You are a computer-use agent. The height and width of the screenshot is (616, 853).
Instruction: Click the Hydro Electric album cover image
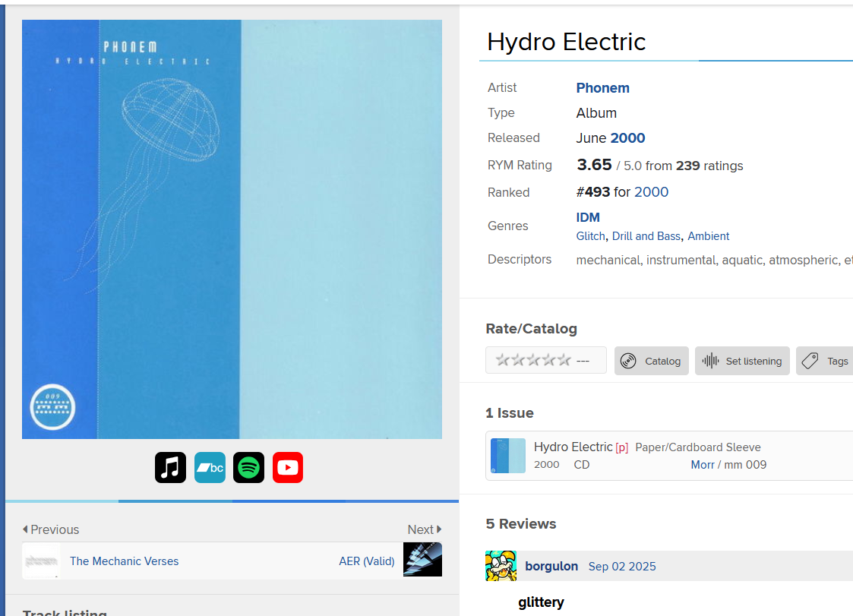[x=232, y=229]
